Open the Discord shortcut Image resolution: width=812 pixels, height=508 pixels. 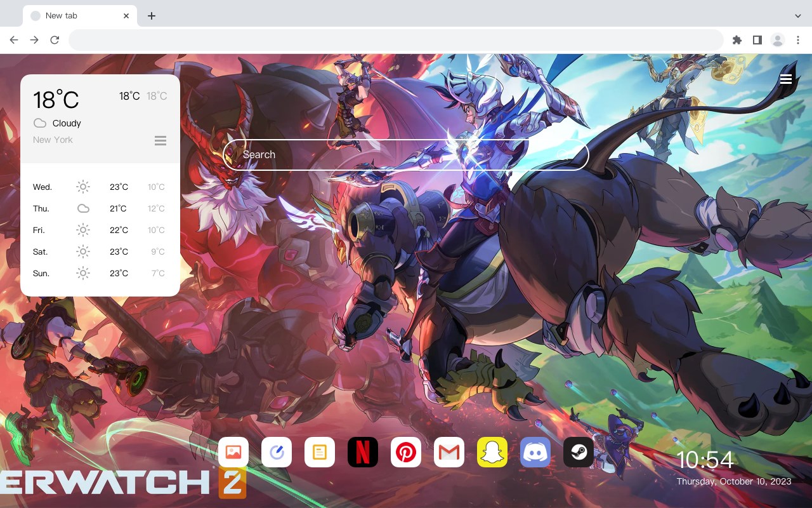tap(535, 452)
